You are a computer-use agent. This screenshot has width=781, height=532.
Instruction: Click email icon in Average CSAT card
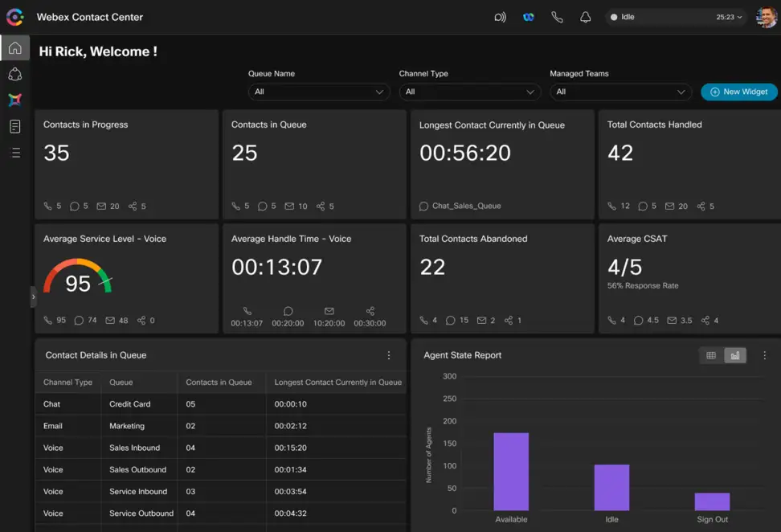pos(672,321)
